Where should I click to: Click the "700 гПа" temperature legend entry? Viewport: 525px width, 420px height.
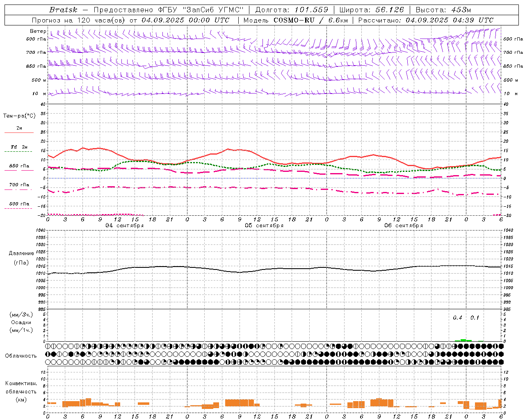point(19,185)
